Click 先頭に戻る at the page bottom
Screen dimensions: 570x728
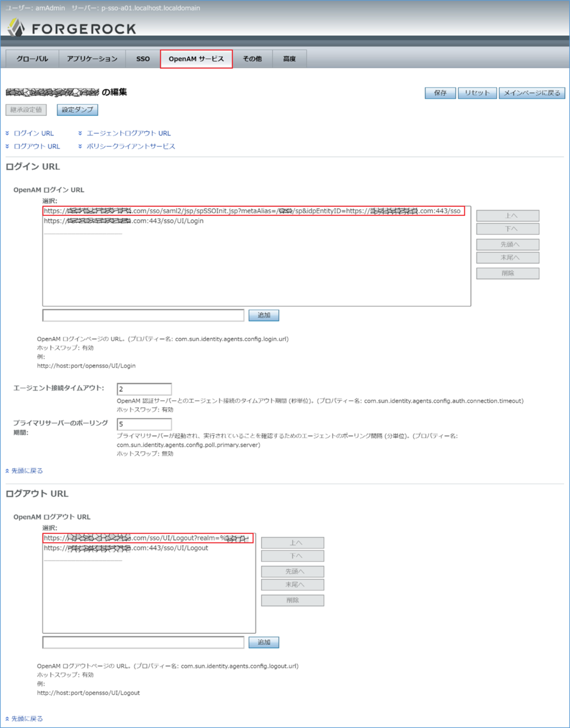tap(27, 718)
